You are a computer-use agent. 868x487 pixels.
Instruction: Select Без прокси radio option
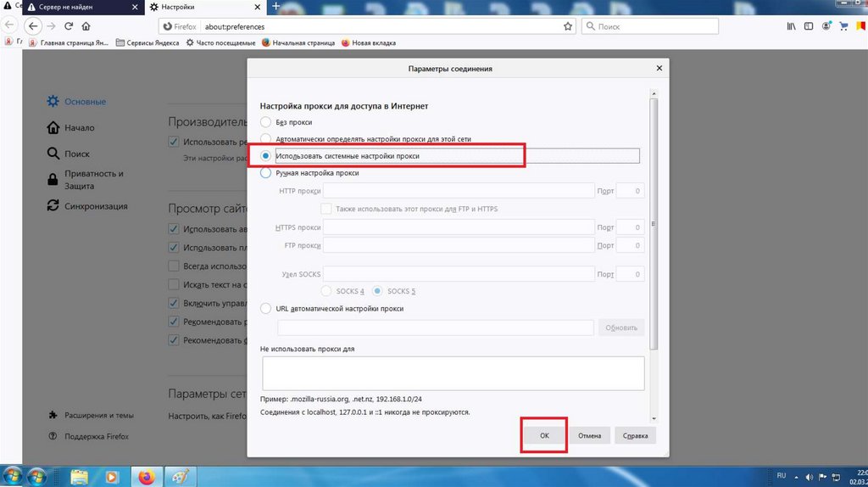(x=265, y=122)
